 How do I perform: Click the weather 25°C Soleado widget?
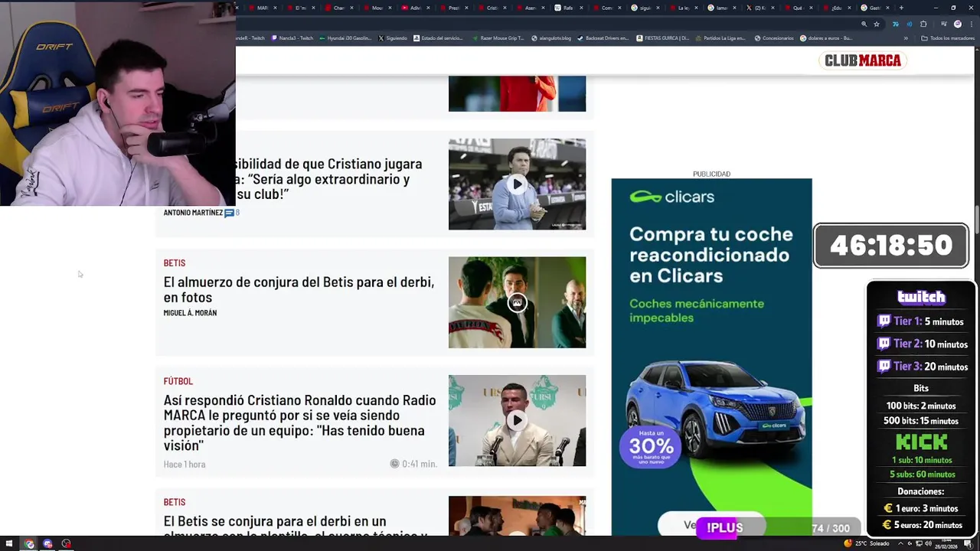click(x=867, y=544)
